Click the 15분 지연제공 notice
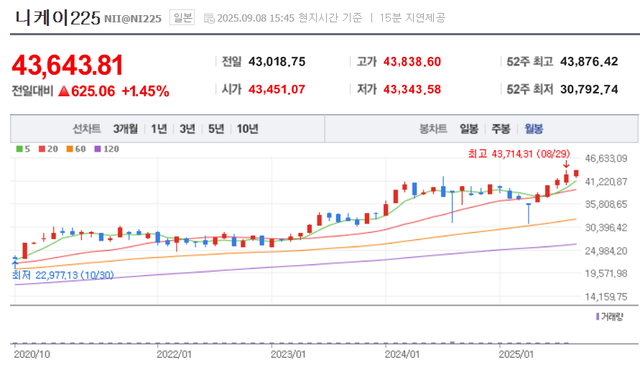Screen dimensions: 640x370 [x=412, y=18]
